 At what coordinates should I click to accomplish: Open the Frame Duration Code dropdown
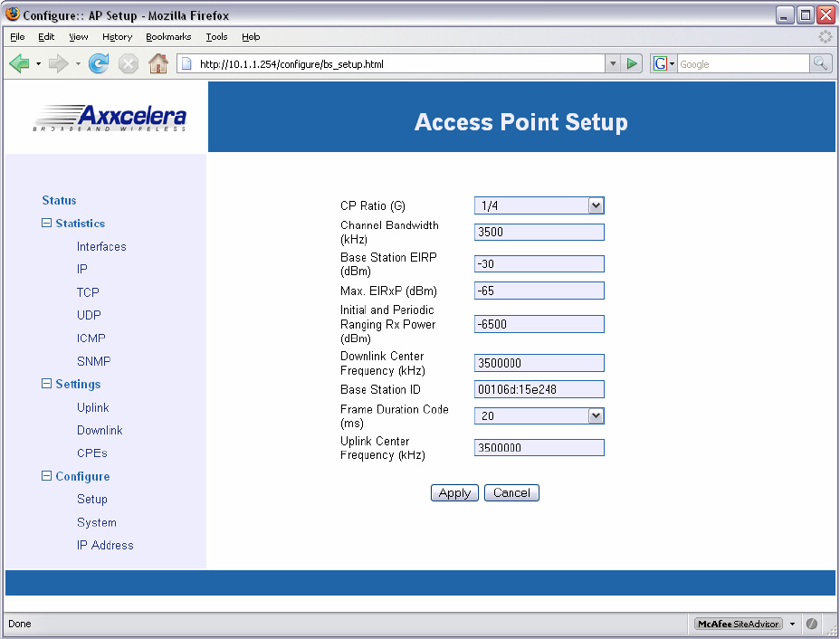[x=539, y=415]
